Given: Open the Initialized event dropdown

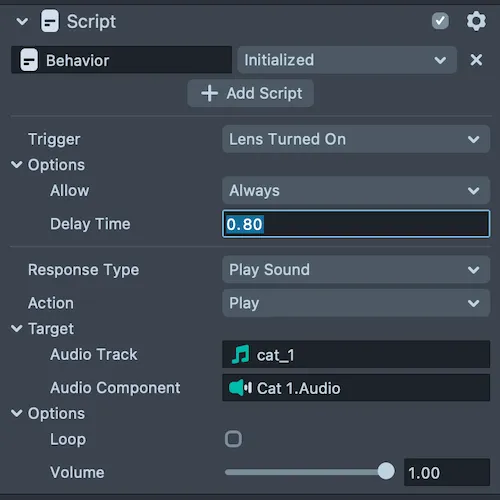Looking at the screenshot, I should (347, 60).
